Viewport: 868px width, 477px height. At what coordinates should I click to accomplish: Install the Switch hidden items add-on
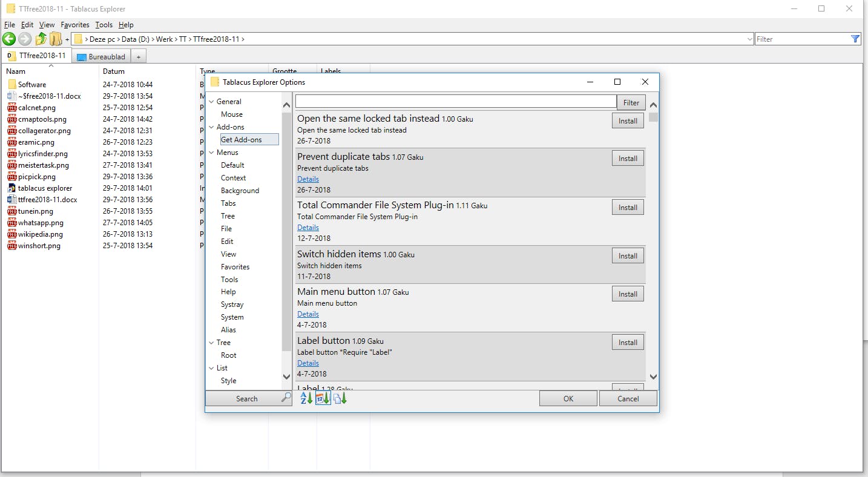click(628, 256)
